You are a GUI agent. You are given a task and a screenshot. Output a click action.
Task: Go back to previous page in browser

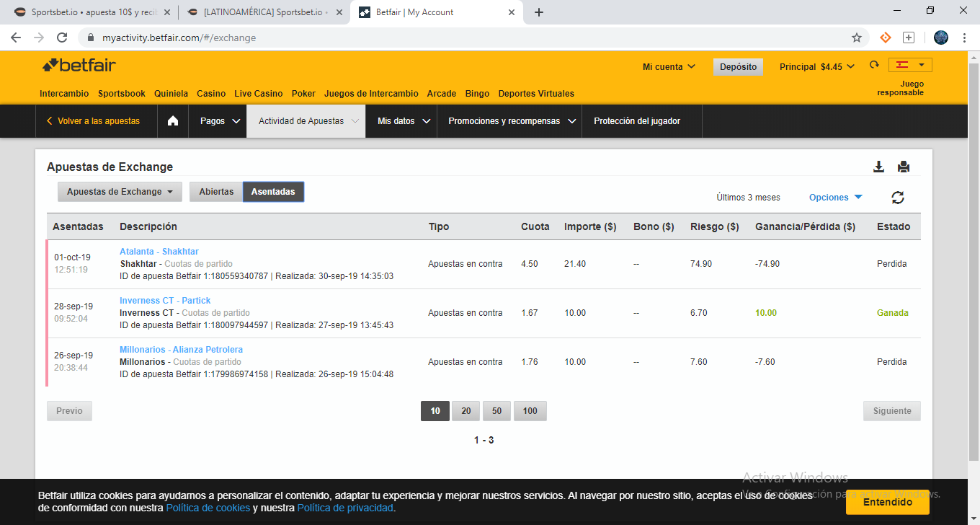coord(16,37)
